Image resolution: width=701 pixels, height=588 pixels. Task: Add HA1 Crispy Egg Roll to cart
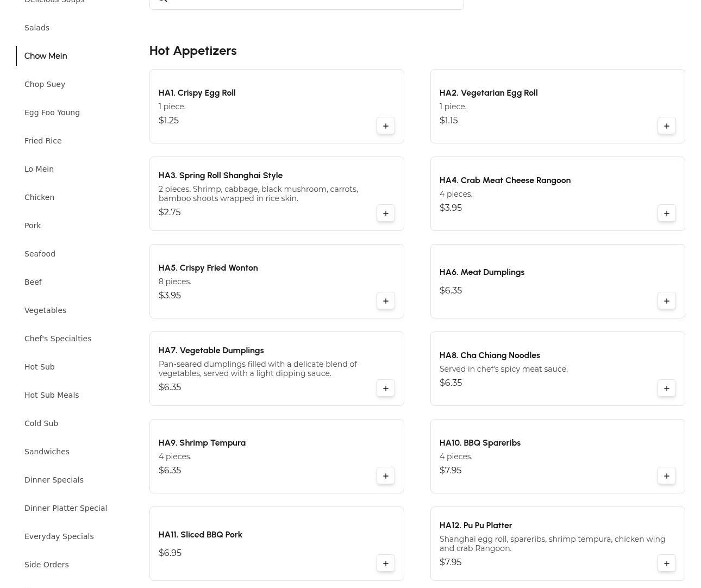coord(385,126)
